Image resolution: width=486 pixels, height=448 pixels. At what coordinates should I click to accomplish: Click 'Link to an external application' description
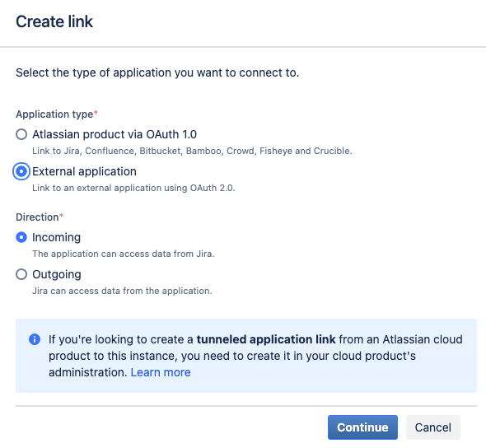pyautogui.click(x=133, y=188)
